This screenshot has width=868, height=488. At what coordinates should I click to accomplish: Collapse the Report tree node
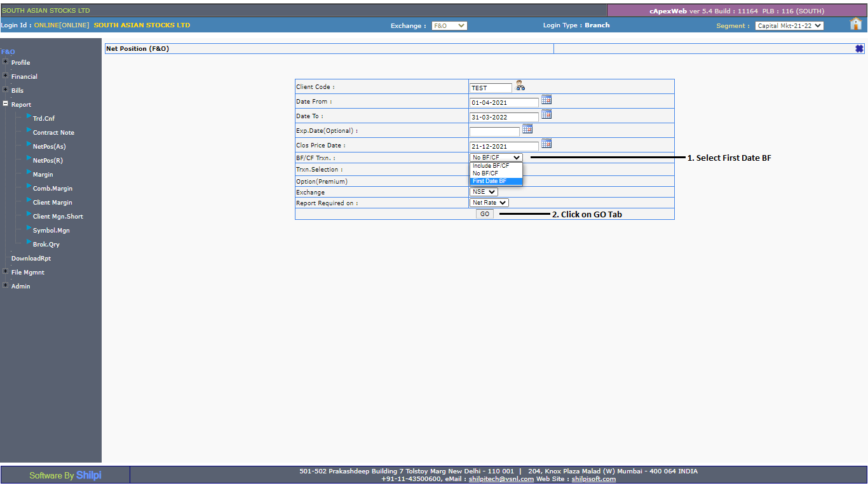tap(6, 104)
